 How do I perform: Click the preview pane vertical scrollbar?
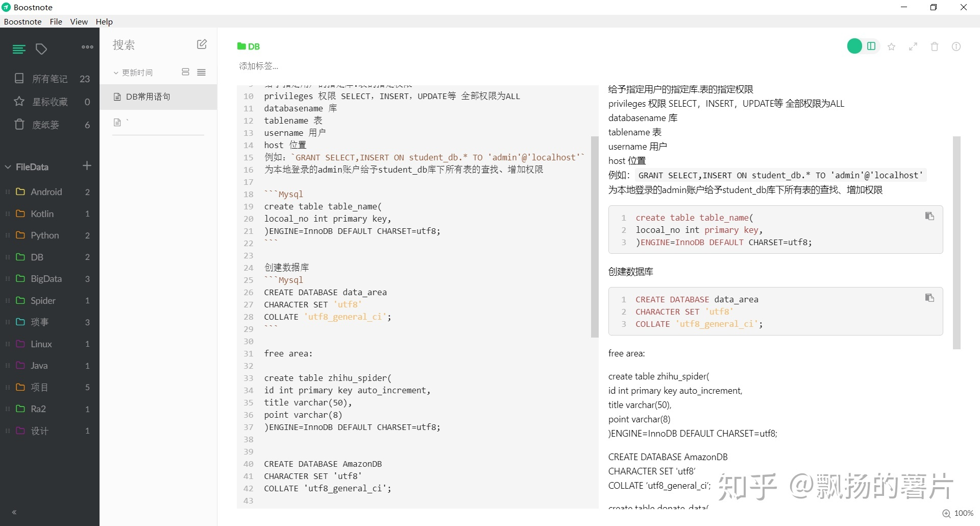[957, 243]
